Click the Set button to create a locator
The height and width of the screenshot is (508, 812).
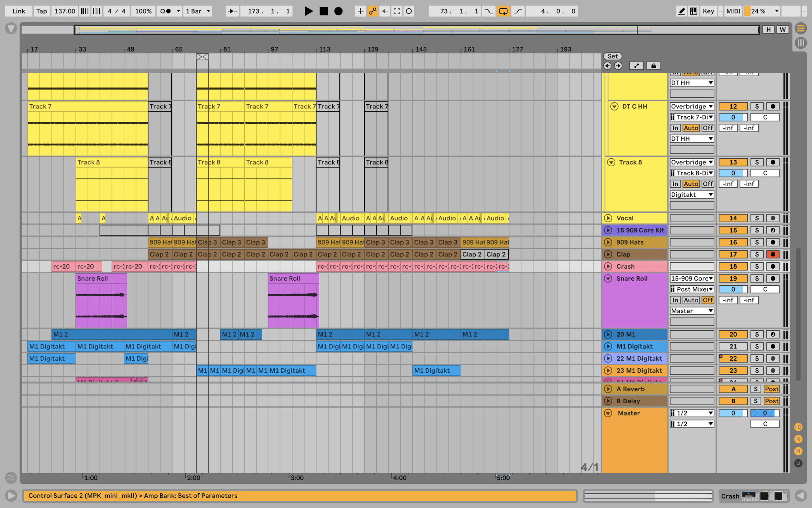tap(613, 56)
